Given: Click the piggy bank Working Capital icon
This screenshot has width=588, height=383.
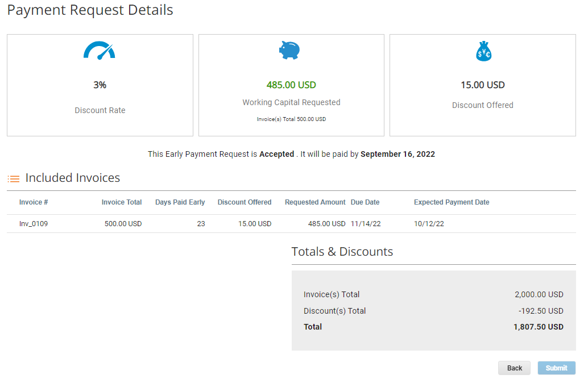Looking at the screenshot, I should pyautogui.click(x=289, y=51).
